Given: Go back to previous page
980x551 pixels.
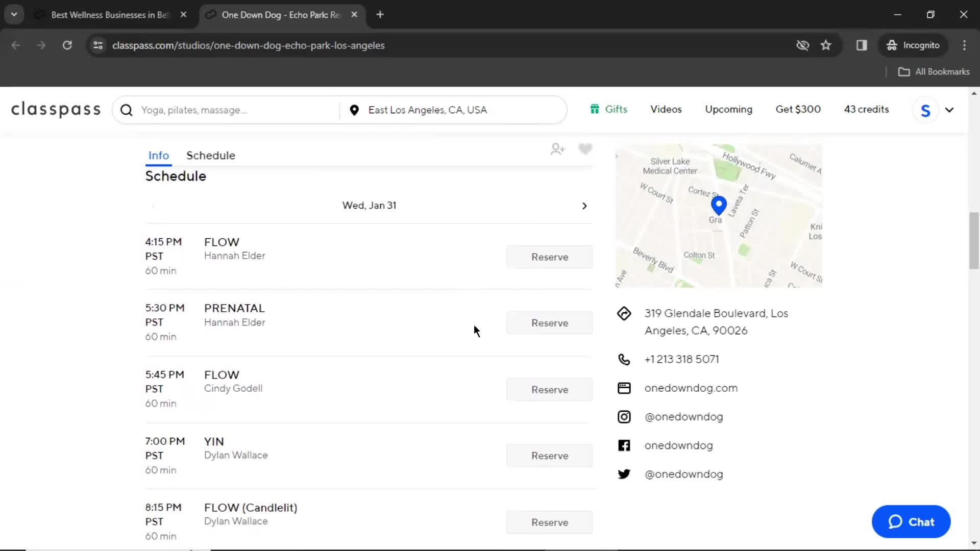Looking at the screenshot, I should point(16,45).
